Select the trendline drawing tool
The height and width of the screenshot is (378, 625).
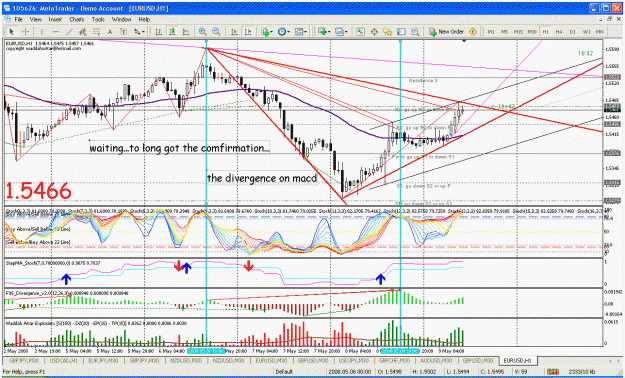69,32
